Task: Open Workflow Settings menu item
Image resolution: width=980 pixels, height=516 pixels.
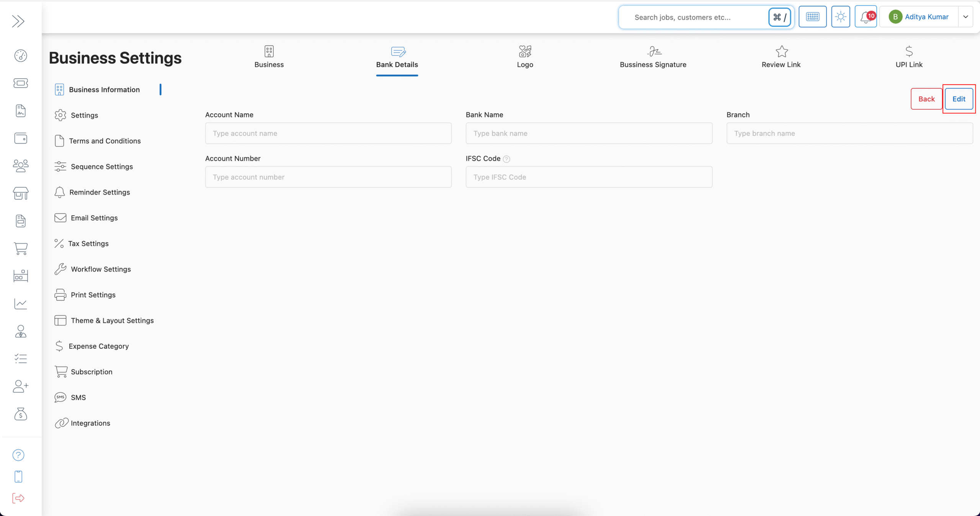Action: click(93, 269)
